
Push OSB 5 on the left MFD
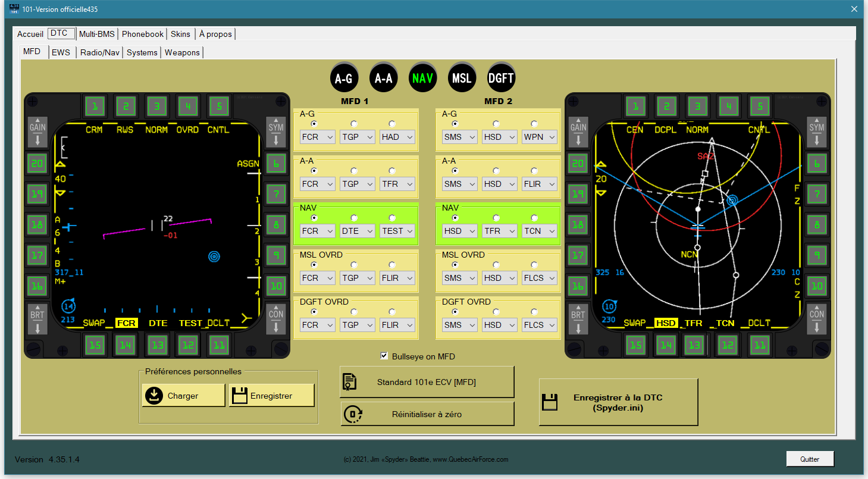(219, 107)
